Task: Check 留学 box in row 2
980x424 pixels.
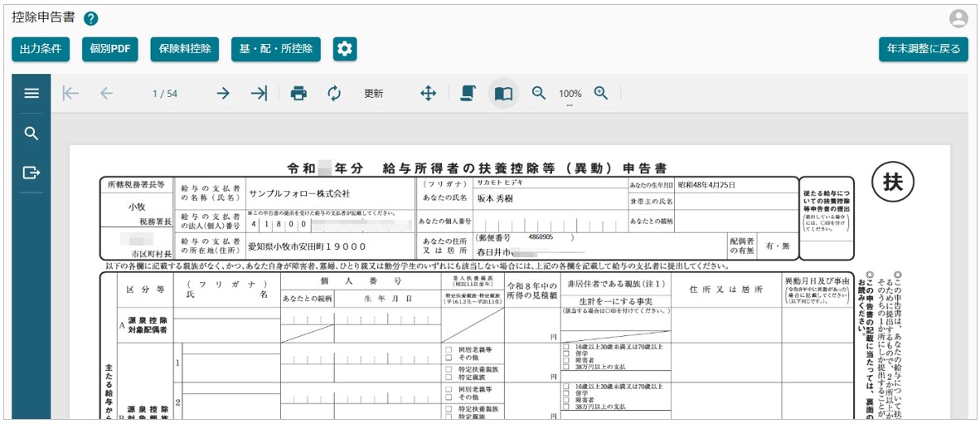Action: coord(565,393)
